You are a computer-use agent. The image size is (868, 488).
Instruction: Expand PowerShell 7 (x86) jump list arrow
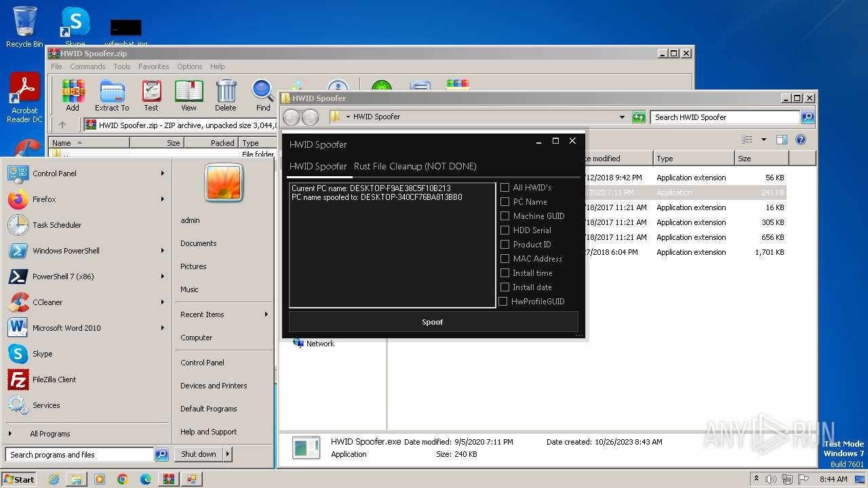(x=163, y=277)
